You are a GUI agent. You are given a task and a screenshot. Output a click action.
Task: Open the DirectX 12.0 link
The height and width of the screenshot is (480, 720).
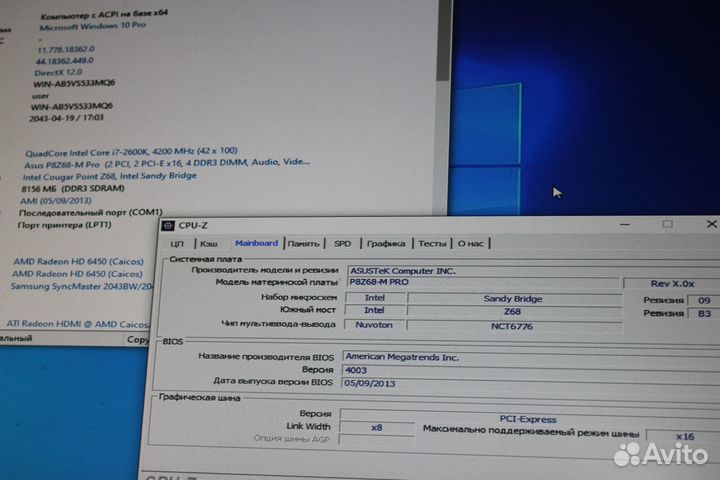58,72
